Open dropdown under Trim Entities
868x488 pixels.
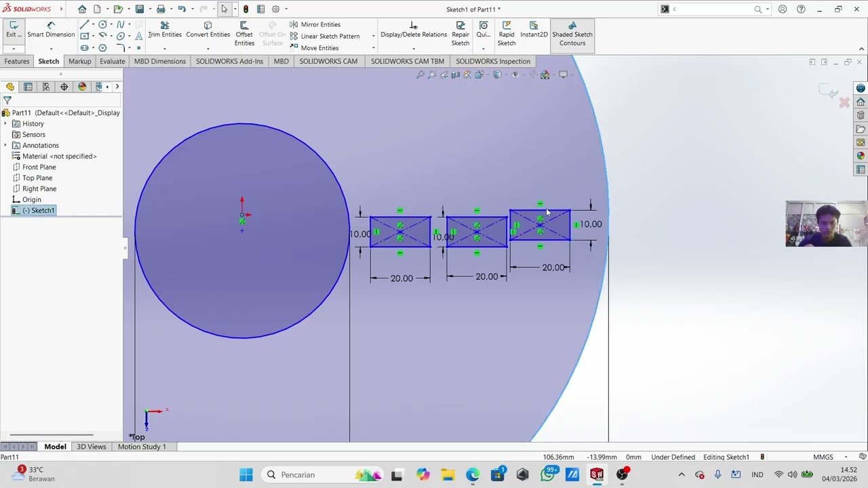tap(164, 48)
